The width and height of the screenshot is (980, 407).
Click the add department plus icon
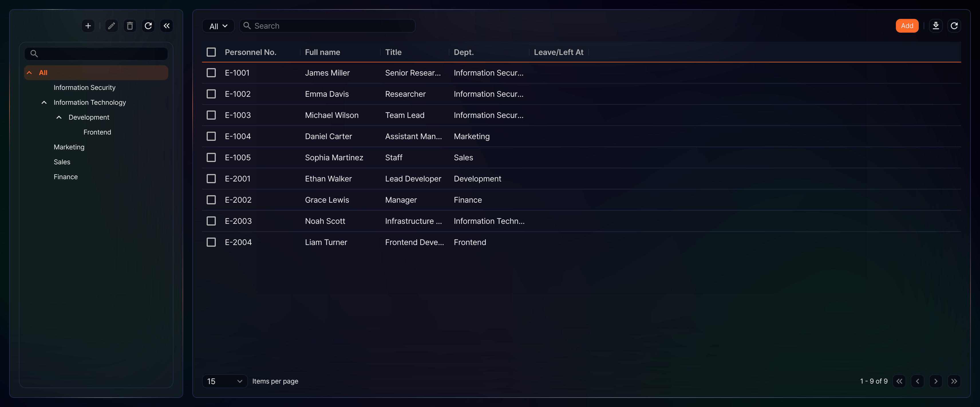point(88,26)
